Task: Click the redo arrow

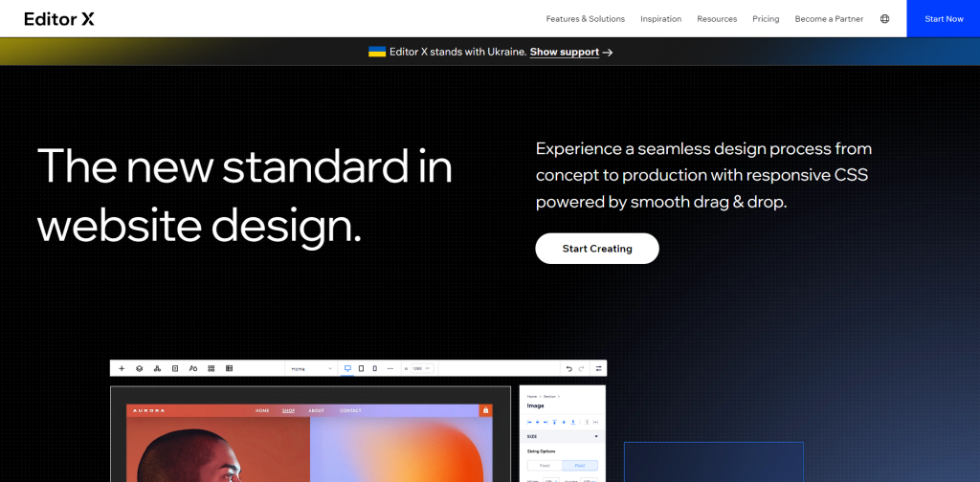Action: click(581, 368)
